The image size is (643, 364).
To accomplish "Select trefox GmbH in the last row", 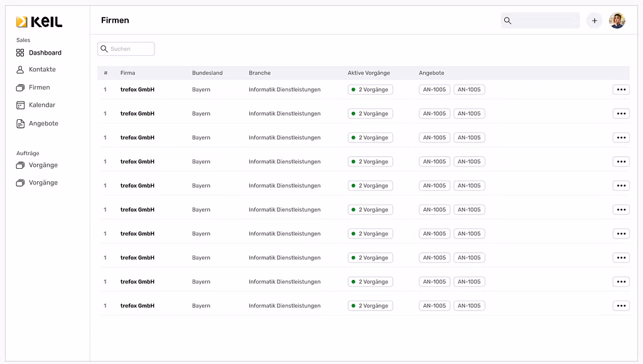I will pyautogui.click(x=138, y=306).
